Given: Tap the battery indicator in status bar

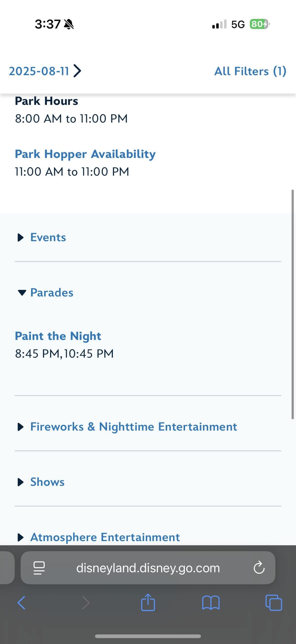Looking at the screenshot, I should point(259,24).
